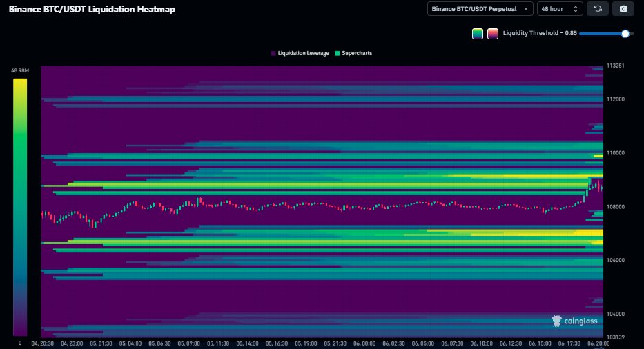The width and height of the screenshot is (644, 349).
Task: Click the Liquidity Threshold = 0.85 label
Action: click(540, 33)
